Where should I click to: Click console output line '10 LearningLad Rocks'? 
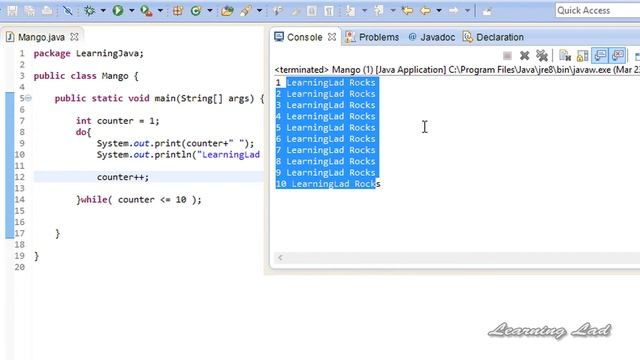pos(328,184)
